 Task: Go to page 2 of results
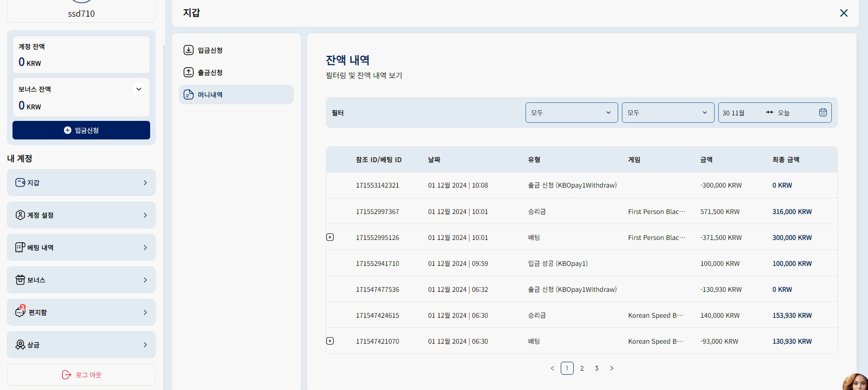pos(582,368)
